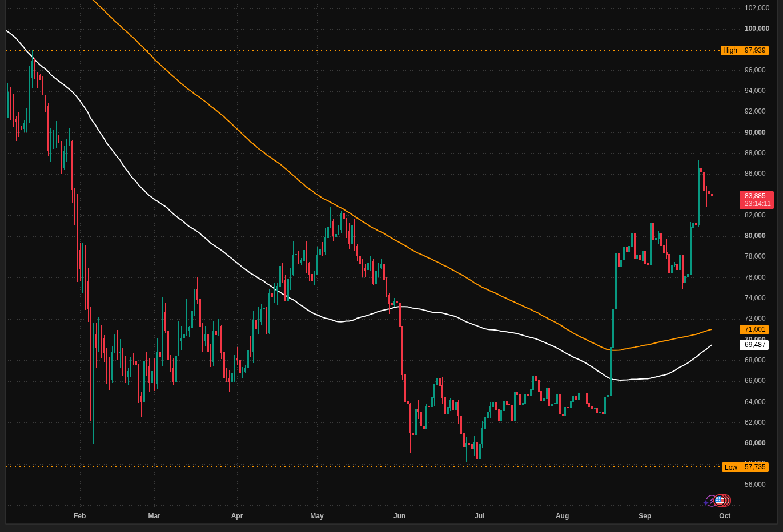Click the purple lightning bolt marker
This screenshot has width=783, height=532.
[x=710, y=501]
